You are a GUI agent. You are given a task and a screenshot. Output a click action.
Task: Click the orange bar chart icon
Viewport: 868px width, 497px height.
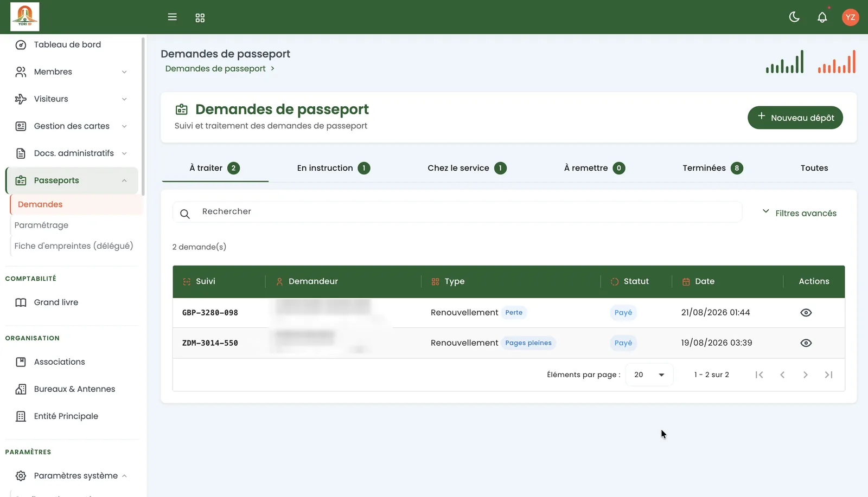tap(837, 62)
